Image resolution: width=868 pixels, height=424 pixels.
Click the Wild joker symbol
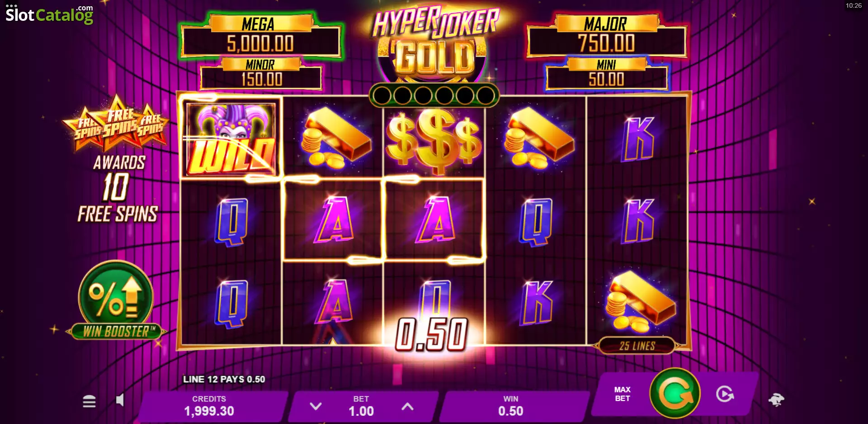coord(231,139)
